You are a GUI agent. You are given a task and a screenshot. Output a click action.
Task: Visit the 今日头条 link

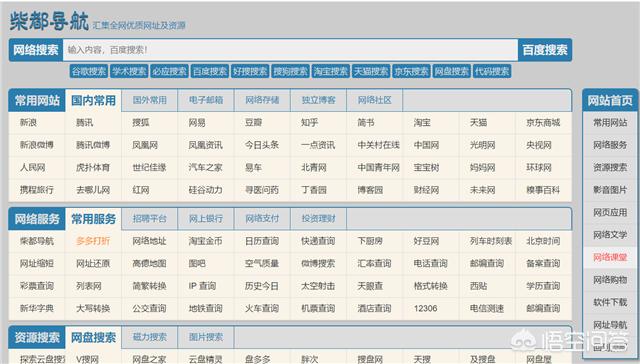[x=262, y=145]
